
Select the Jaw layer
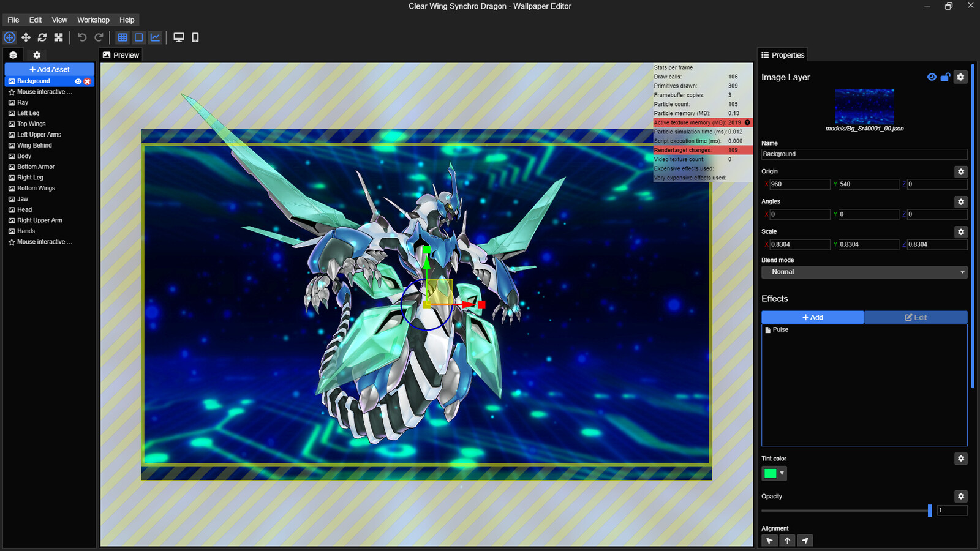click(x=49, y=199)
